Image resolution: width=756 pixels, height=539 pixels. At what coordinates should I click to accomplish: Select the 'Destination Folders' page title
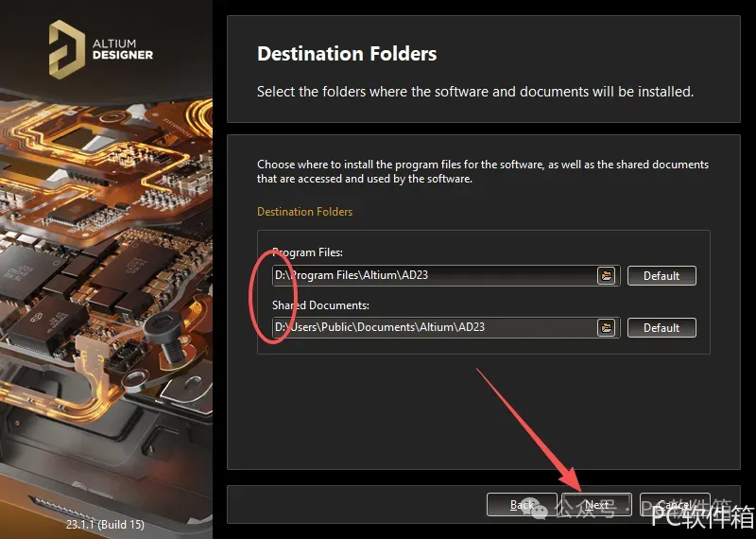347,54
